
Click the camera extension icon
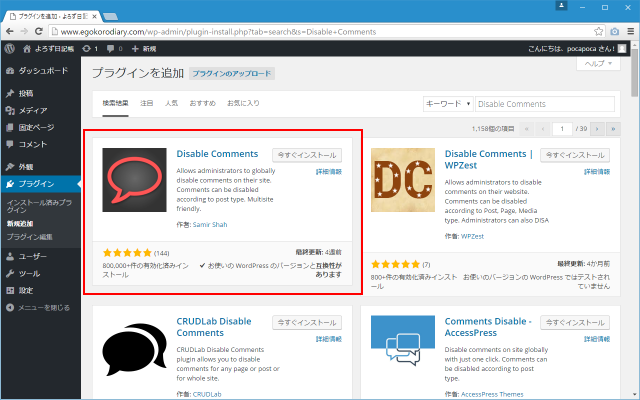(615, 31)
